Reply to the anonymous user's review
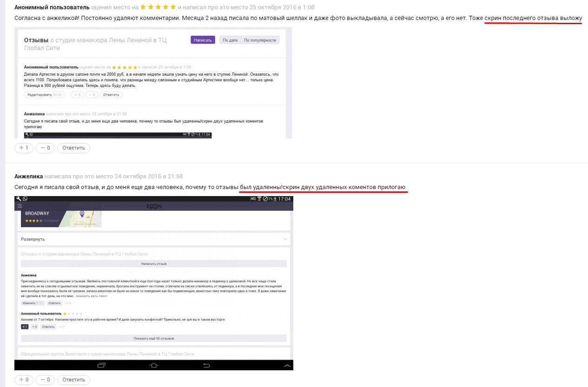This screenshot has height=387, width=588. click(x=73, y=148)
